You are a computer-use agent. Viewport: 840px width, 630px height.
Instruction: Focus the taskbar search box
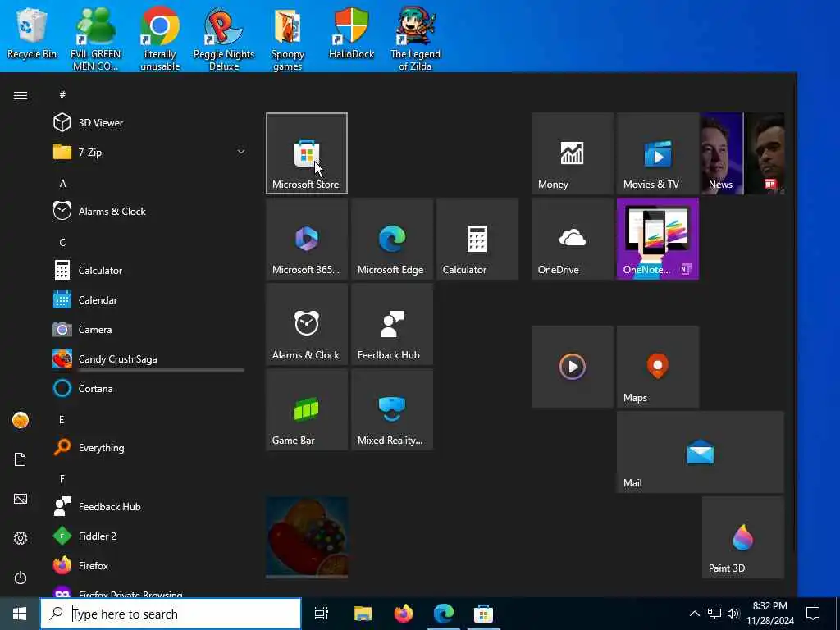[x=171, y=614]
